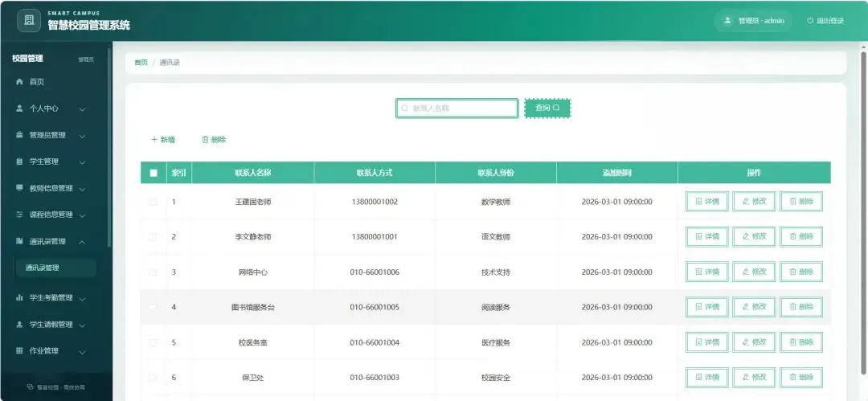Expand the 学生管理 chevron
The height and width of the screenshot is (401, 868).
tap(82, 162)
